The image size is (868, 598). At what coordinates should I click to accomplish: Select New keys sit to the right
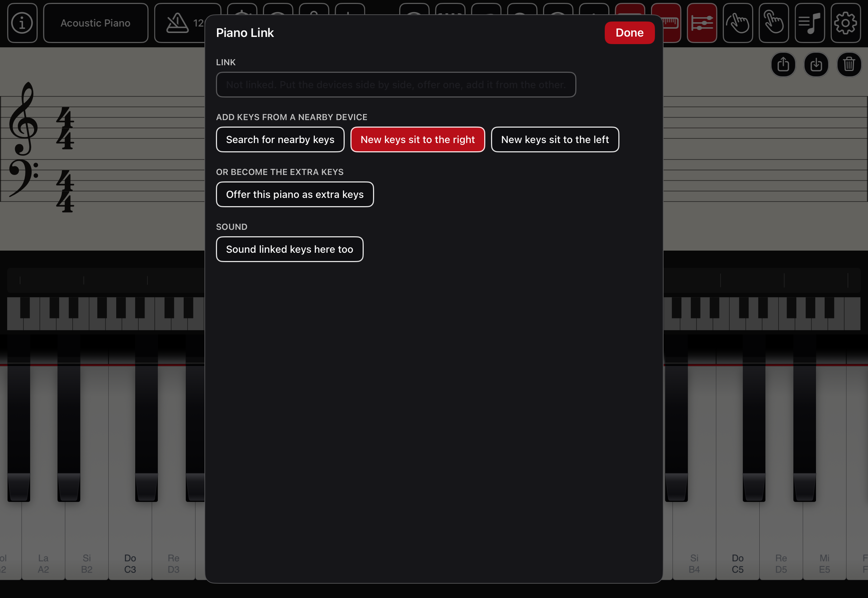pyautogui.click(x=418, y=139)
